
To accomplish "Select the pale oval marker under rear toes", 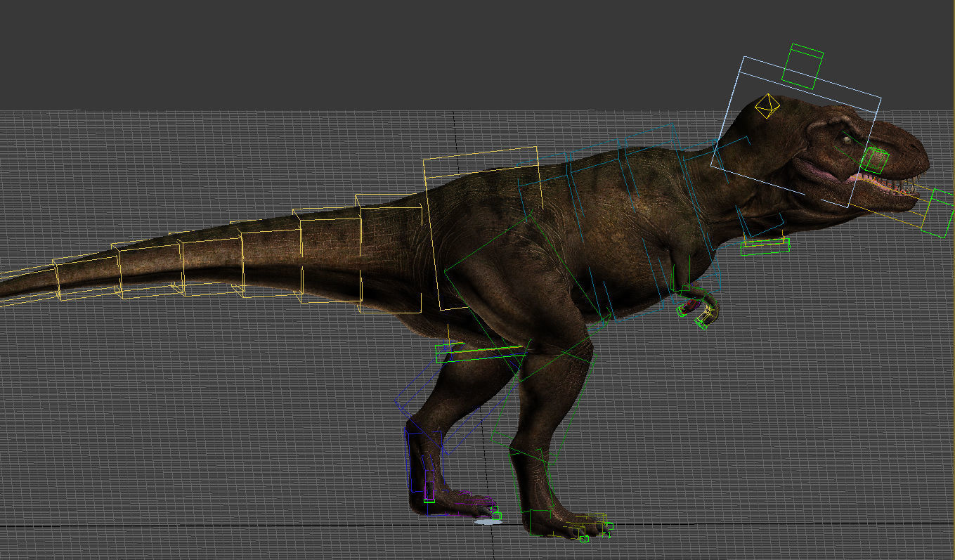I will tap(487, 522).
